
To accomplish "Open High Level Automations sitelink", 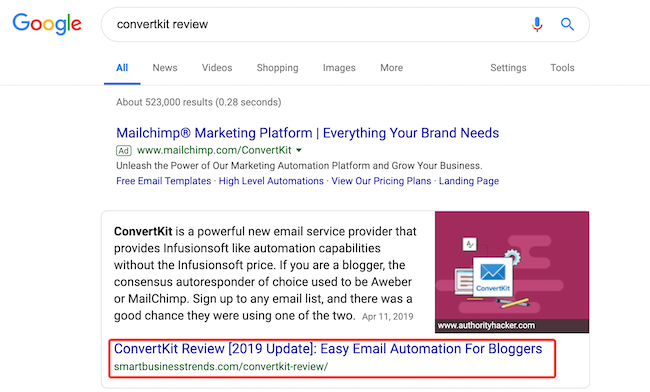I will point(271,181).
